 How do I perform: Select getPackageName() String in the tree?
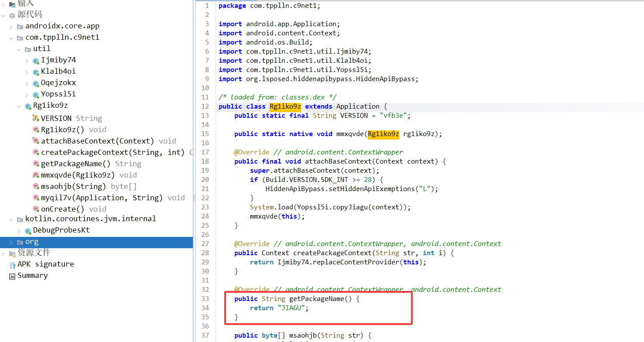[91, 164]
